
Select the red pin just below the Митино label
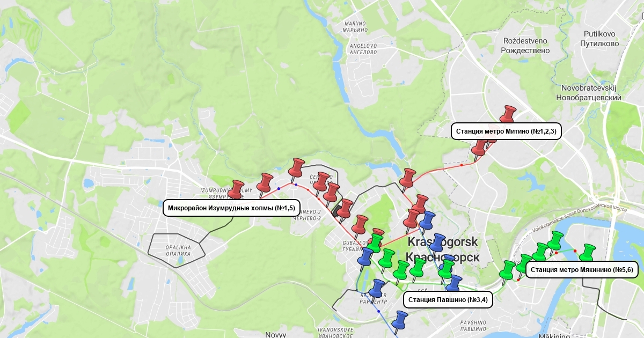479,149
